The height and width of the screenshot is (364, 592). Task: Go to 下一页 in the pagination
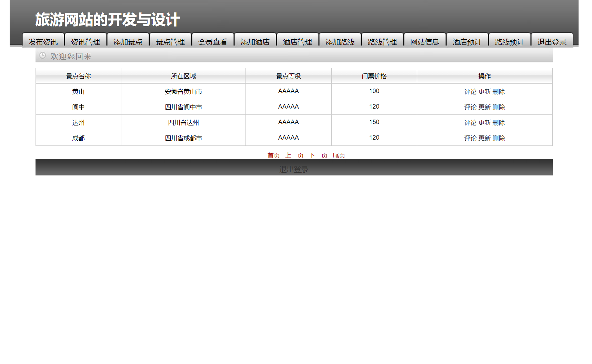coord(318,155)
